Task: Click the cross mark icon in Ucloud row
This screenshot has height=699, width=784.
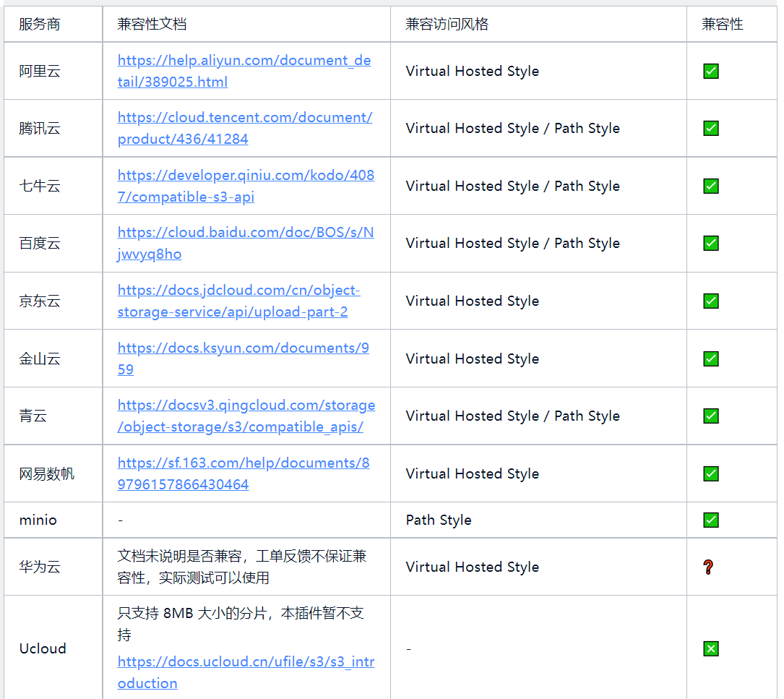Action: pos(710,648)
